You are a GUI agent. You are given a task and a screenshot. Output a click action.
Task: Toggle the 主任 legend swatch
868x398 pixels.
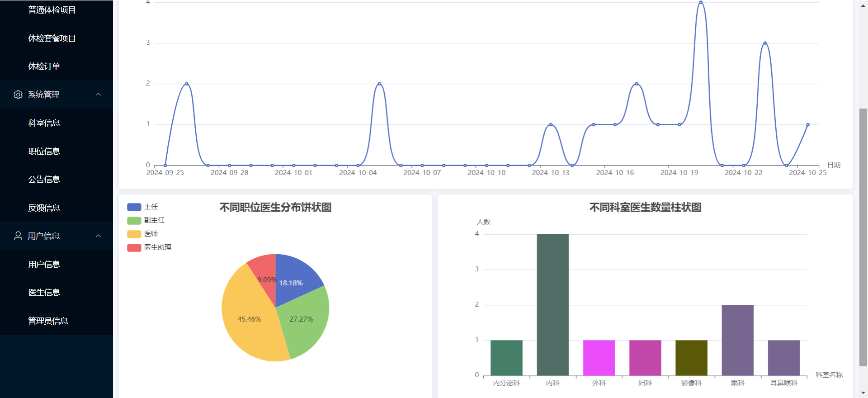[x=134, y=207]
